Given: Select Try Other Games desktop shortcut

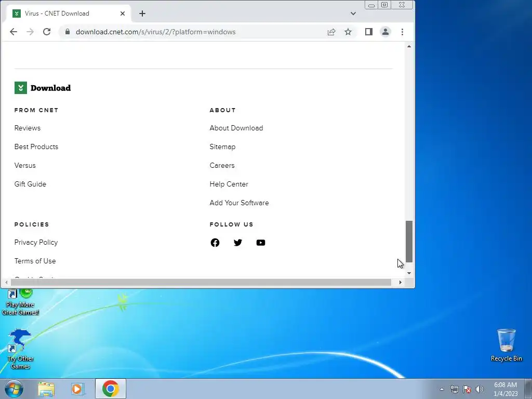Looking at the screenshot, I should (20, 349).
